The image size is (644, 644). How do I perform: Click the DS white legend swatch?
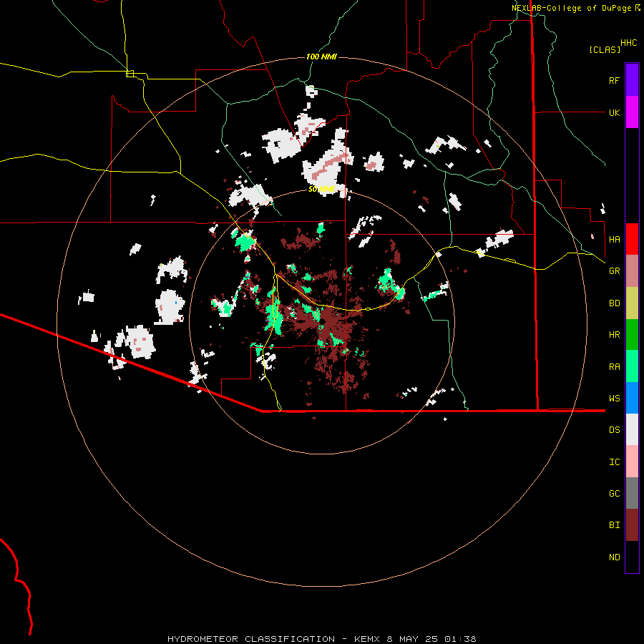coord(632,429)
